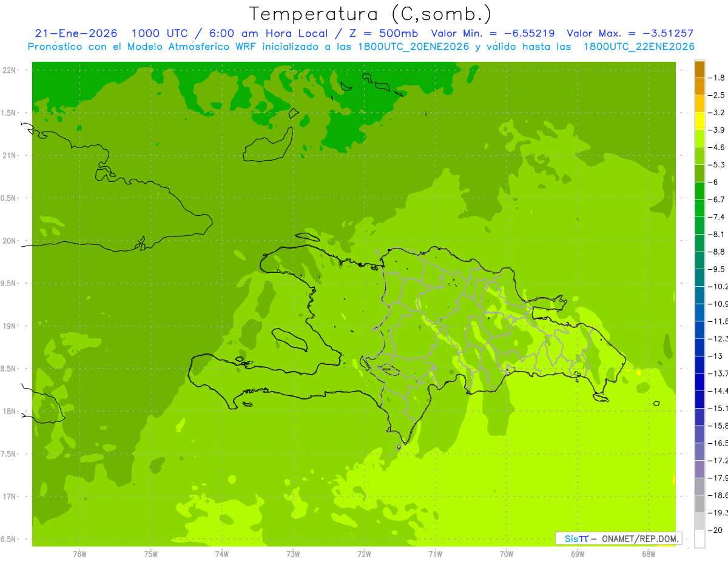Screen dimensions: 728x562
Task: Click the "-1.8" legend value
Action: (716, 78)
